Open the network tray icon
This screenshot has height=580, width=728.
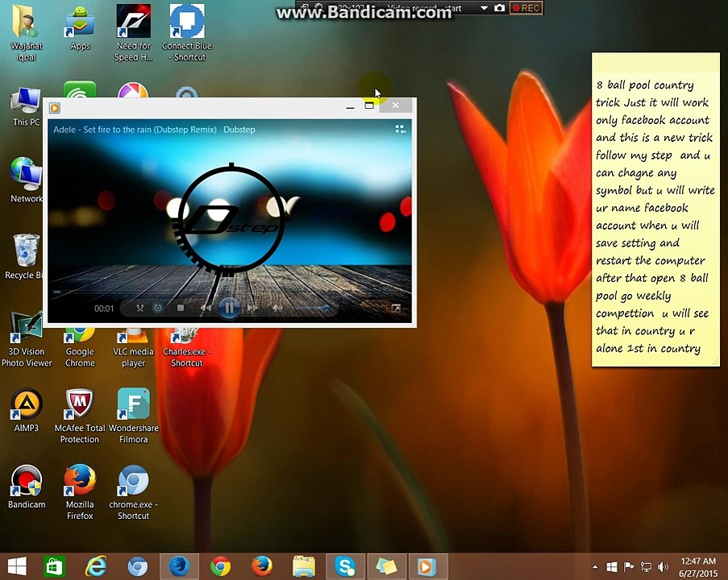click(x=645, y=566)
